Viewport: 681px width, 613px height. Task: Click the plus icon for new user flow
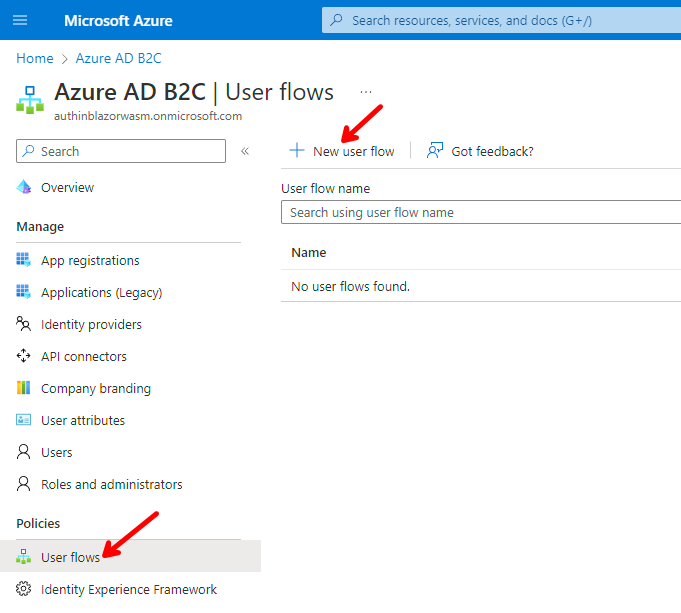(x=297, y=150)
